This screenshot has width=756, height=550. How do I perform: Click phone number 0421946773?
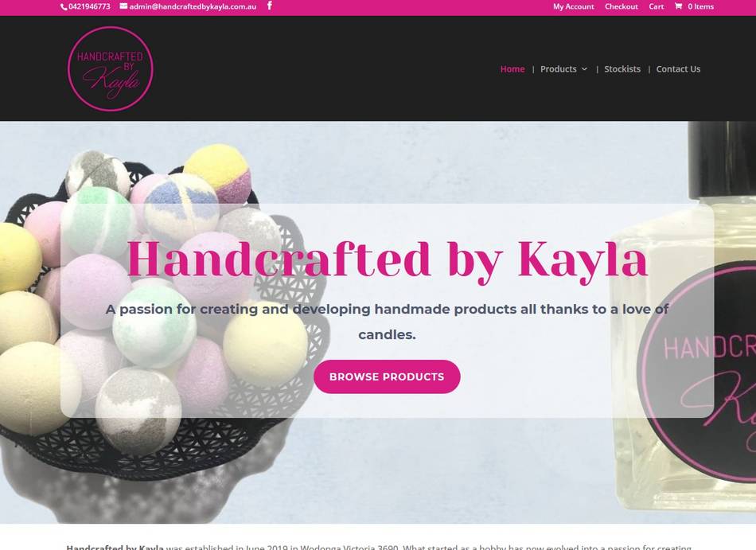(89, 6)
